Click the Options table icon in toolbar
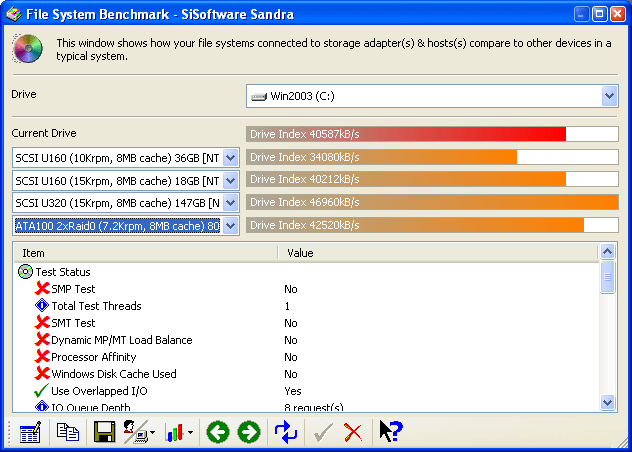The height and width of the screenshot is (452, 632). point(30,432)
